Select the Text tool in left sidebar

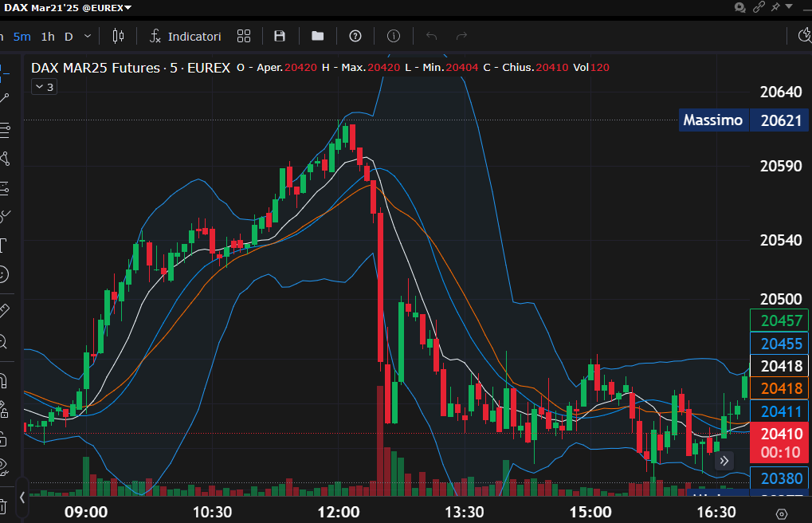(4, 244)
